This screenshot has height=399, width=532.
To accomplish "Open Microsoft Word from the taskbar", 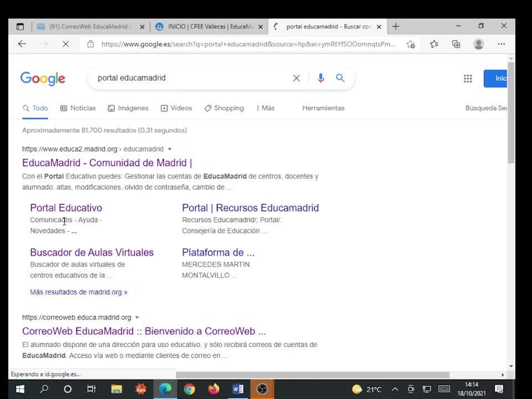I will coord(238,389).
